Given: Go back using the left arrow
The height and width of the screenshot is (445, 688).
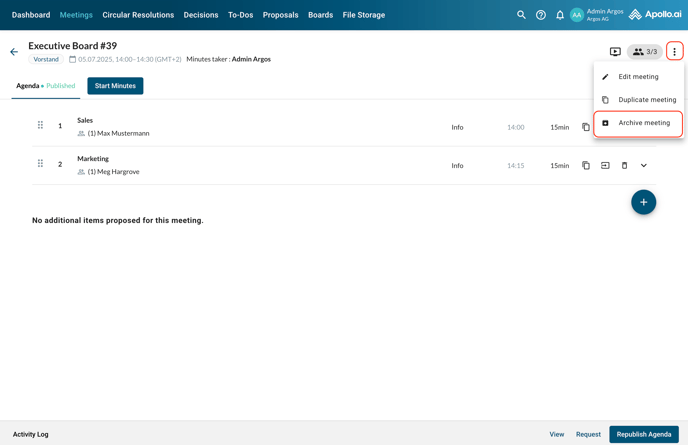Looking at the screenshot, I should click(14, 52).
